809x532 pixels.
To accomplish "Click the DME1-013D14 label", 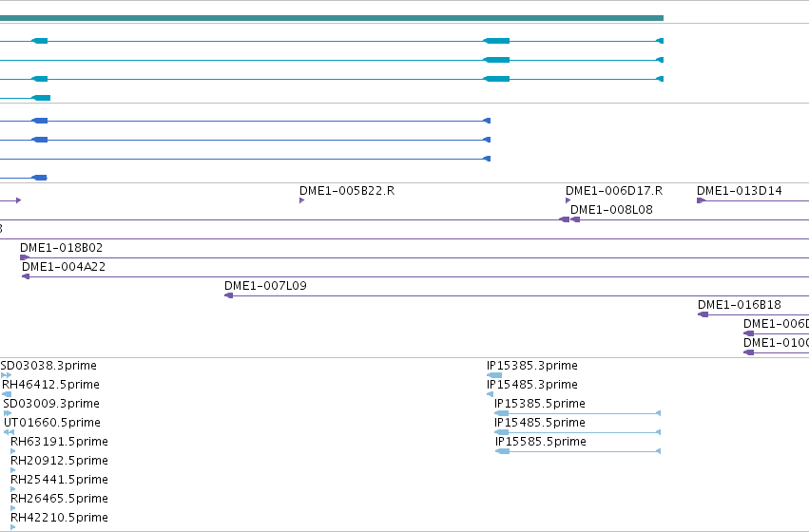I will coord(740,191).
